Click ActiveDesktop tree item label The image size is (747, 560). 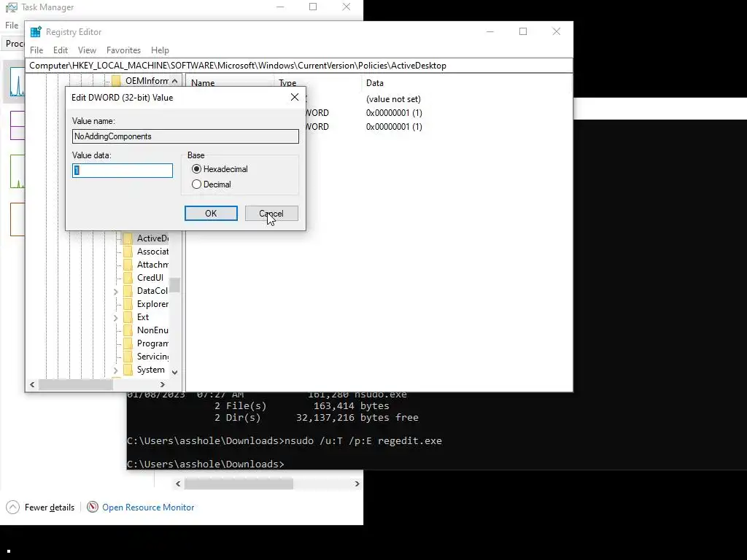coord(152,238)
